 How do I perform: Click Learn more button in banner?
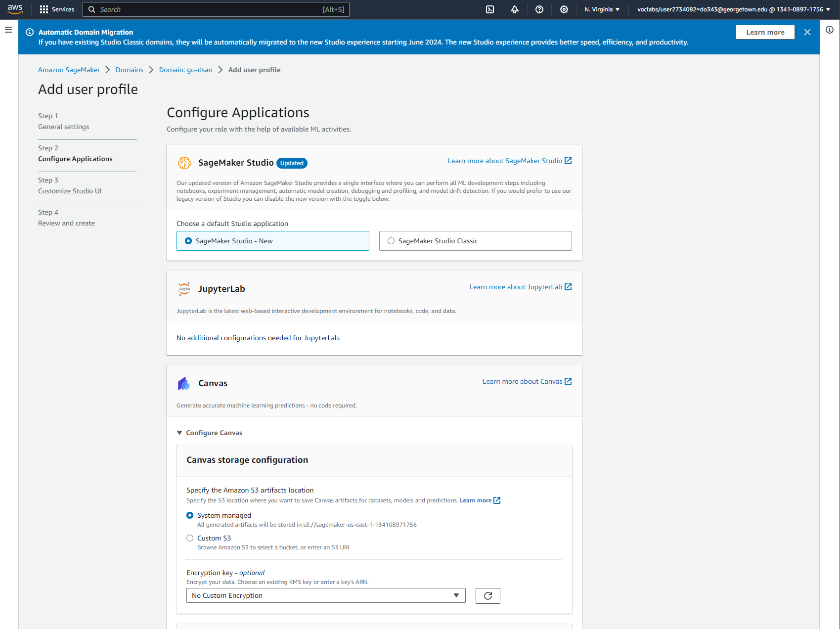point(765,32)
